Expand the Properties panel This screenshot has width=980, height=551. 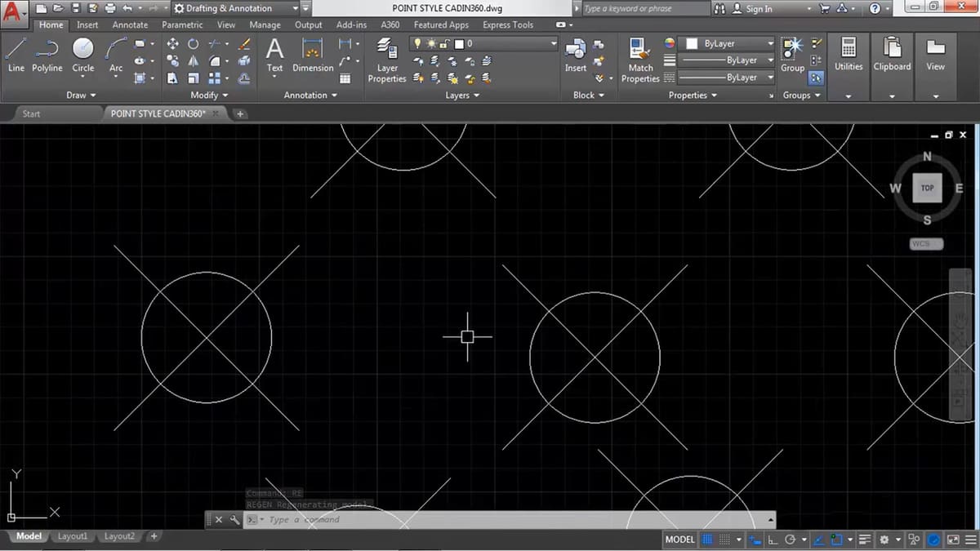click(x=693, y=96)
